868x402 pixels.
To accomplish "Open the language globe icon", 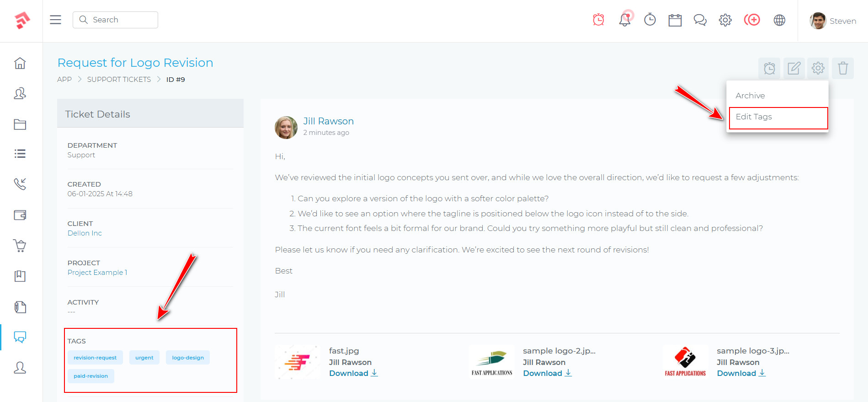I will pyautogui.click(x=779, y=20).
